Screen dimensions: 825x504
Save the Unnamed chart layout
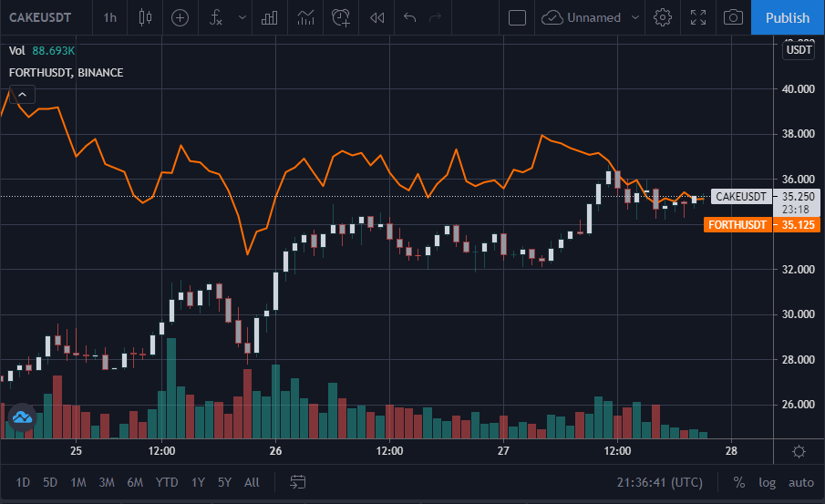tap(582, 18)
